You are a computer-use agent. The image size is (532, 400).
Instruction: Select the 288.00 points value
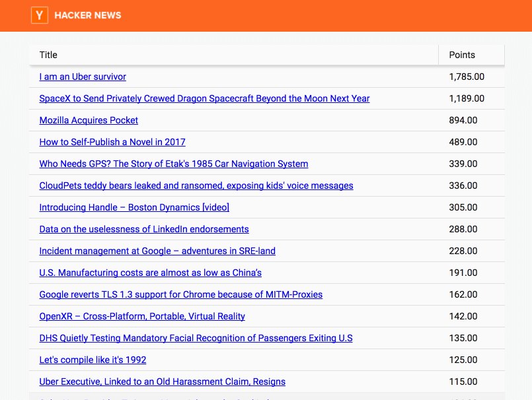click(x=463, y=229)
